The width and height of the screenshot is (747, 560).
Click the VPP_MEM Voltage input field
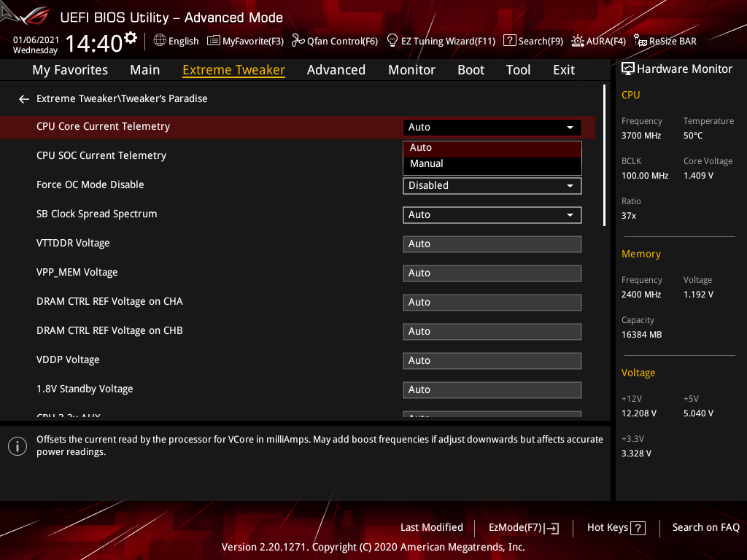coord(492,273)
